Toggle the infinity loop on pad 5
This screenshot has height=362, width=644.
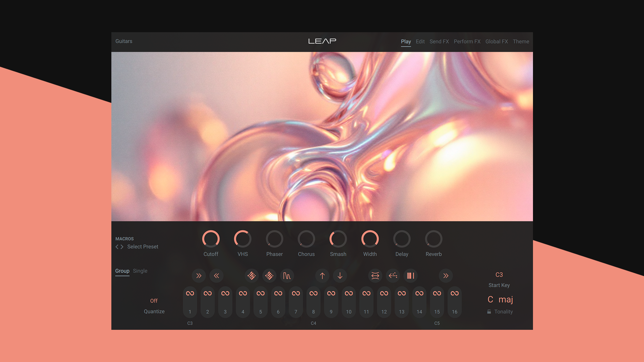click(261, 293)
